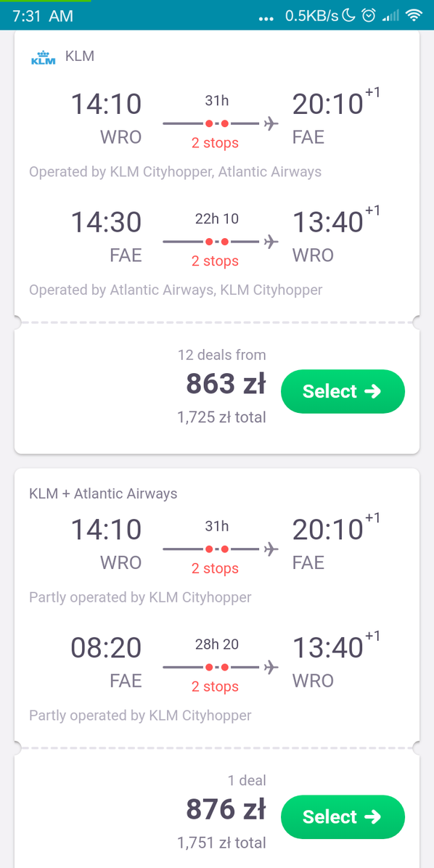The width and height of the screenshot is (434, 868).
Task: Tap the KLM + Atlantic Airways header
Action: pyautogui.click(x=103, y=494)
